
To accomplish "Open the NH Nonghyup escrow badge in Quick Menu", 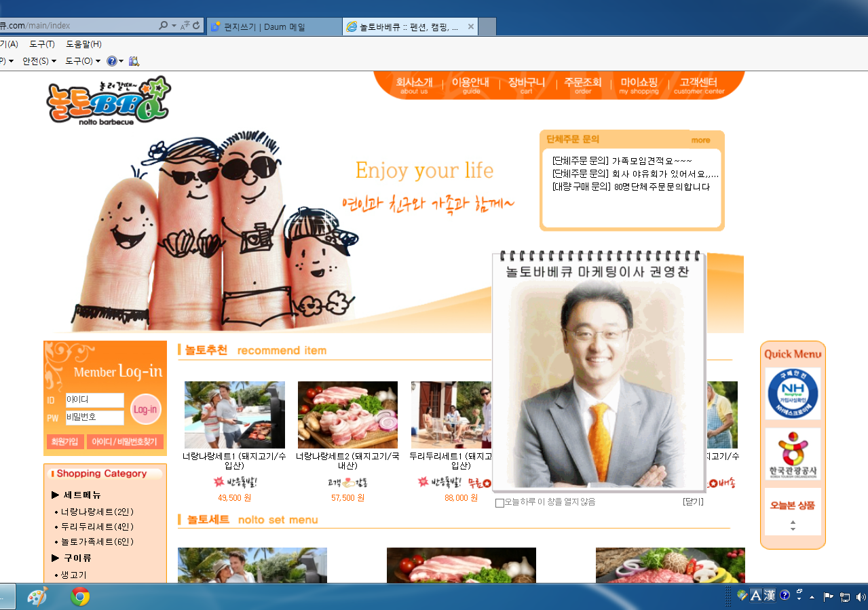I will (x=793, y=394).
